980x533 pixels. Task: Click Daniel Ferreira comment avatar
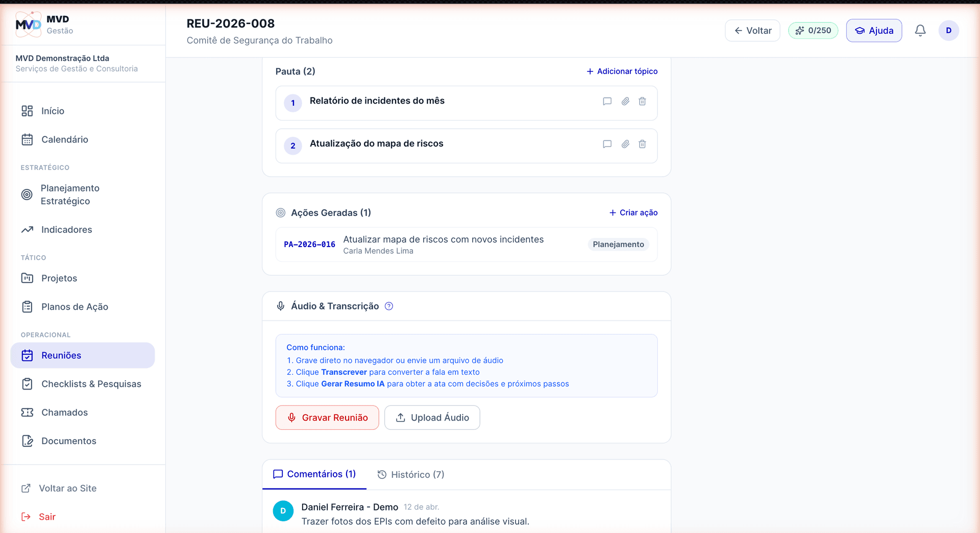click(283, 511)
